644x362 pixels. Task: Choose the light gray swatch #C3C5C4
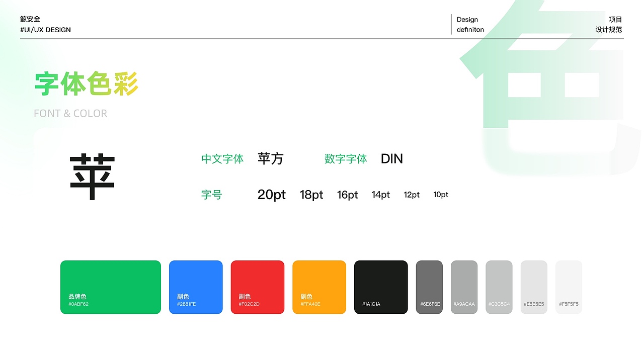tap(499, 287)
